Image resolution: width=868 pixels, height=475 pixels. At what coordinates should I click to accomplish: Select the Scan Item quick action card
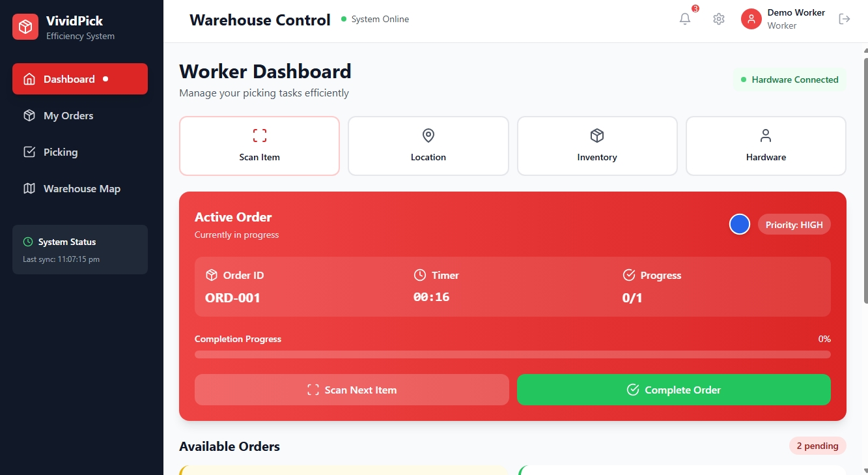(x=260, y=146)
